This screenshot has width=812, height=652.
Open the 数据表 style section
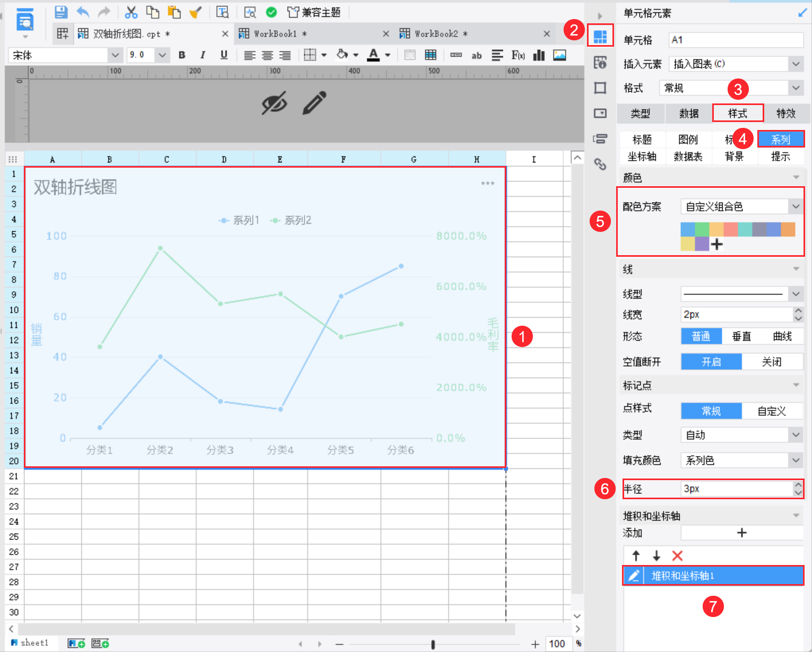(688, 157)
